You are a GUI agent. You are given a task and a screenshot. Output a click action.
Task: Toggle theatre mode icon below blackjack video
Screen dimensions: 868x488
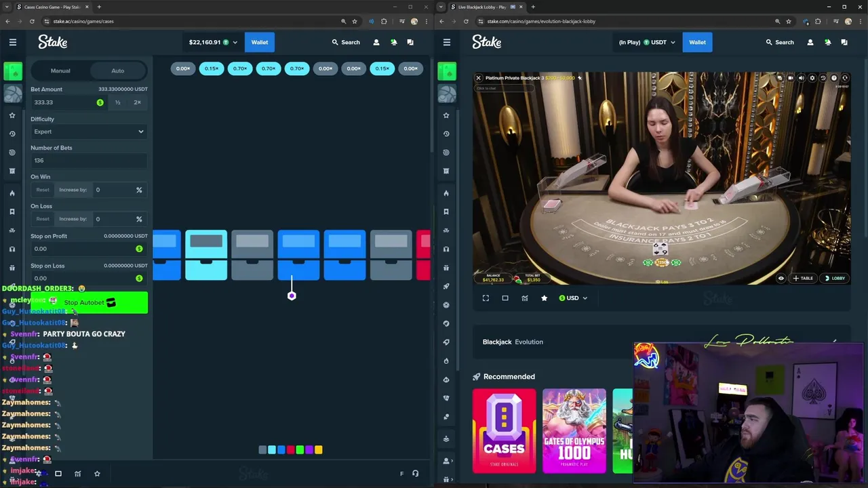[505, 298]
